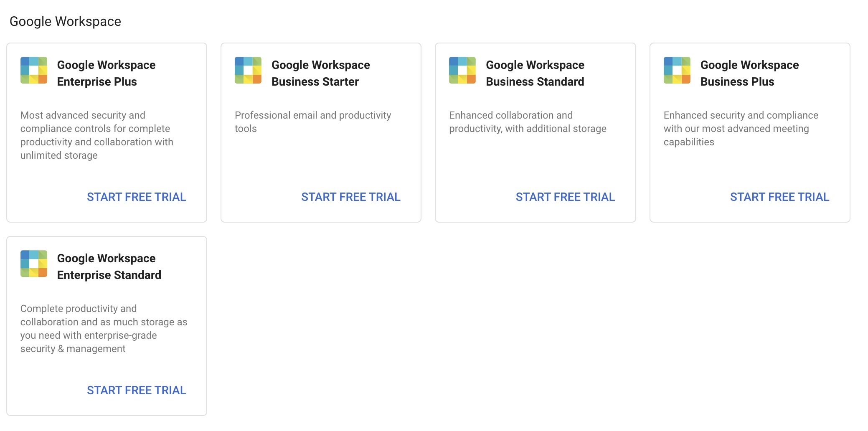Start free trial for Business Starter
This screenshot has width=868, height=431.
pyautogui.click(x=351, y=197)
